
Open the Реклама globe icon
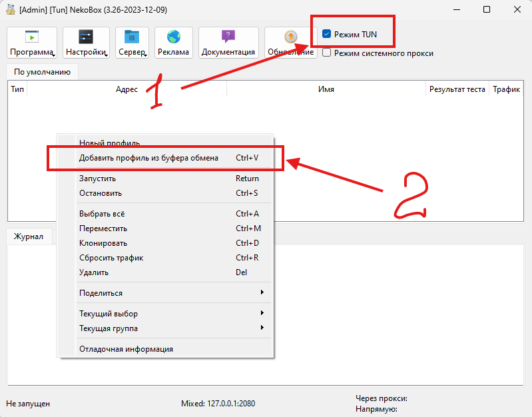[x=174, y=38]
